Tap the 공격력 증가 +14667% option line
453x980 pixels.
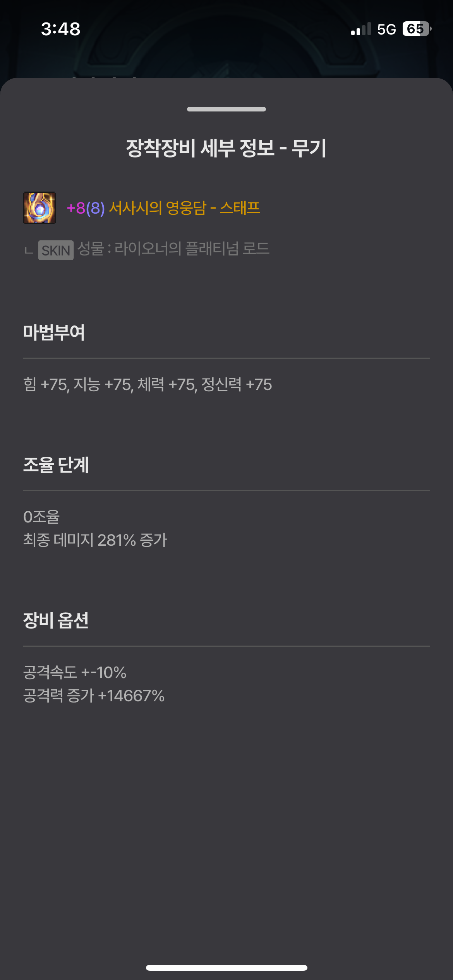point(94,696)
